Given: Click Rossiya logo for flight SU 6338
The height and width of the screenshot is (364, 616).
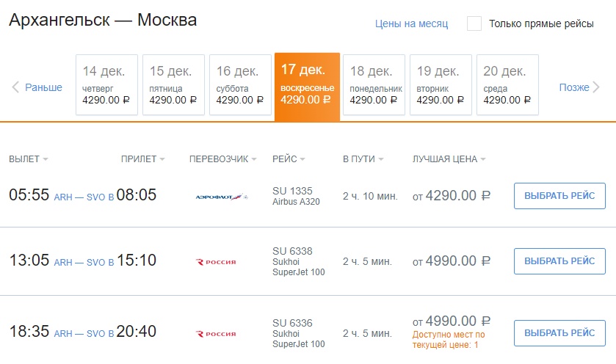Looking at the screenshot, I should (216, 262).
